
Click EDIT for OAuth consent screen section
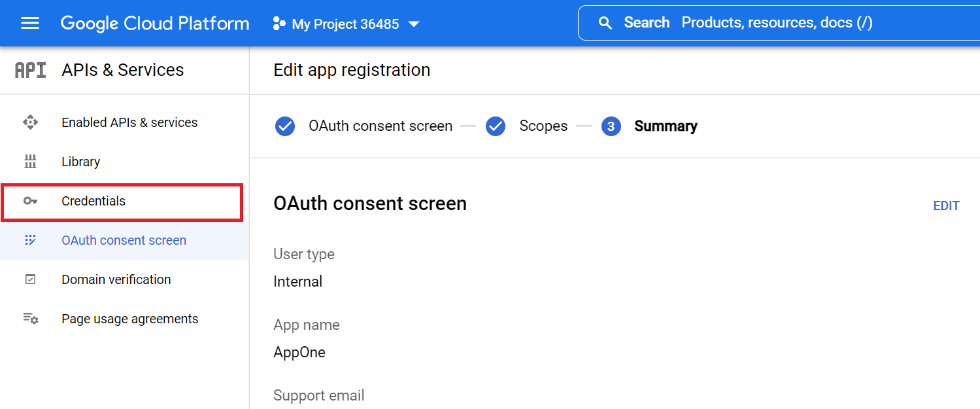click(x=946, y=206)
